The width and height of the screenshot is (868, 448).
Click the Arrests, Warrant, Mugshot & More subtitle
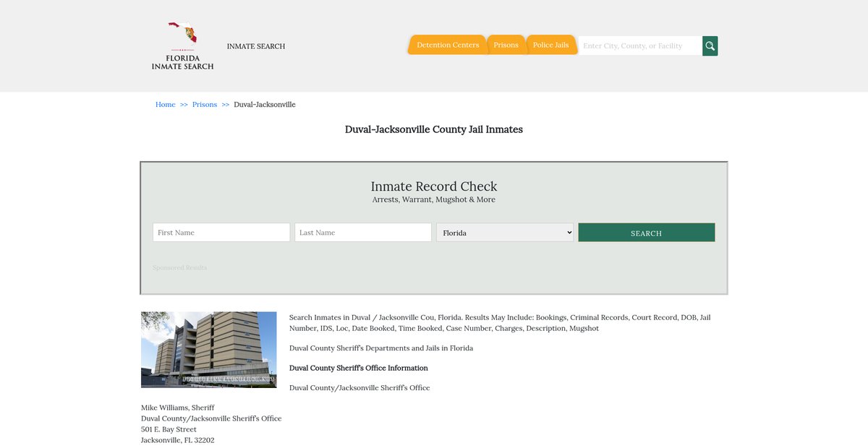coord(434,200)
